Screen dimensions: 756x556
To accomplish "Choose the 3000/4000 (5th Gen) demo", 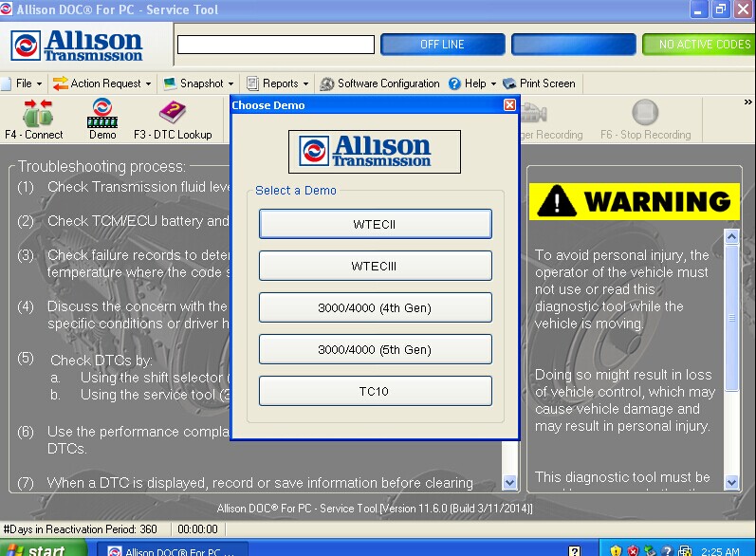I will (375, 349).
